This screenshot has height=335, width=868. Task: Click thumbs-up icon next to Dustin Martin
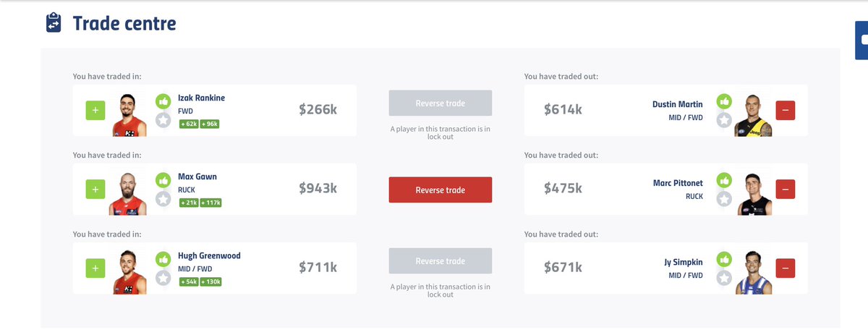pos(724,101)
